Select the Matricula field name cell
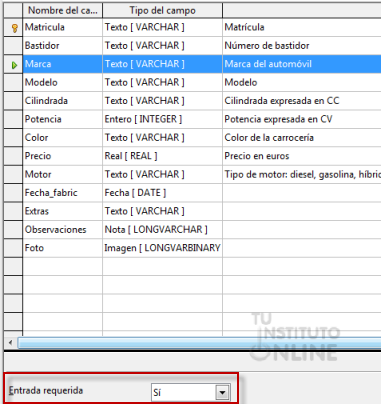This screenshot has width=381, height=404. (x=63, y=27)
